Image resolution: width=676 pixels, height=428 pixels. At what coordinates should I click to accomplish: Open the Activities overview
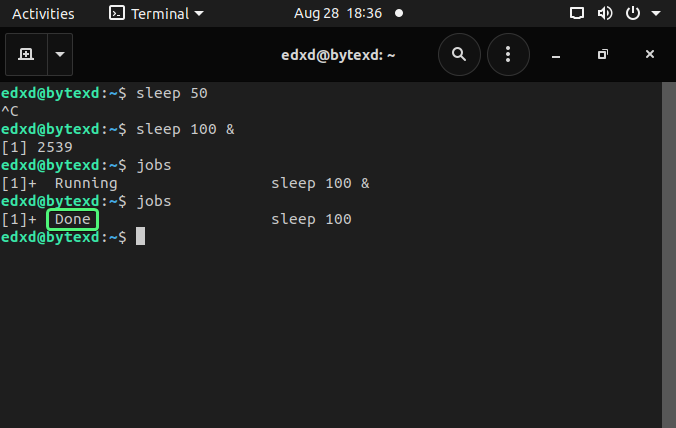click(x=43, y=14)
